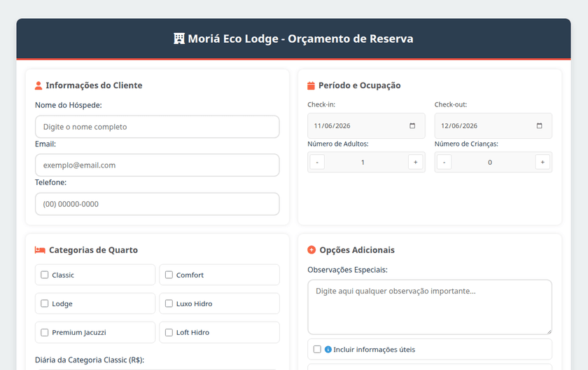Image resolution: width=588 pixels, height=370 pixels.
Task: Decrease the number of adults
Action: tap(317, 162)
